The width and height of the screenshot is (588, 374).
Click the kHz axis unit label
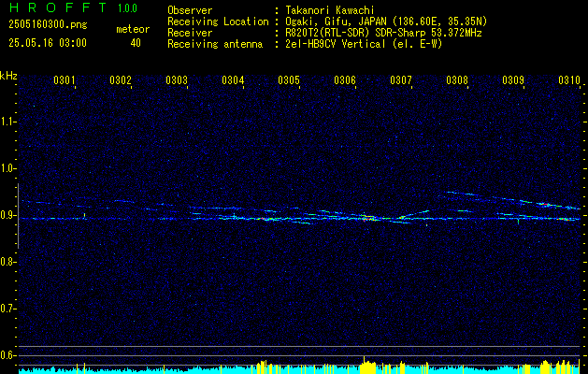(8, 76)
